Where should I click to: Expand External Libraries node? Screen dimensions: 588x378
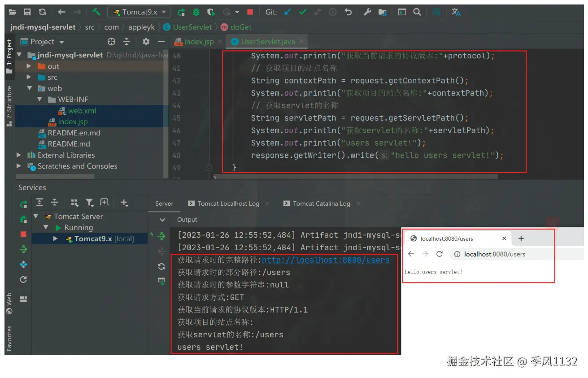click(x=19, y=155)
